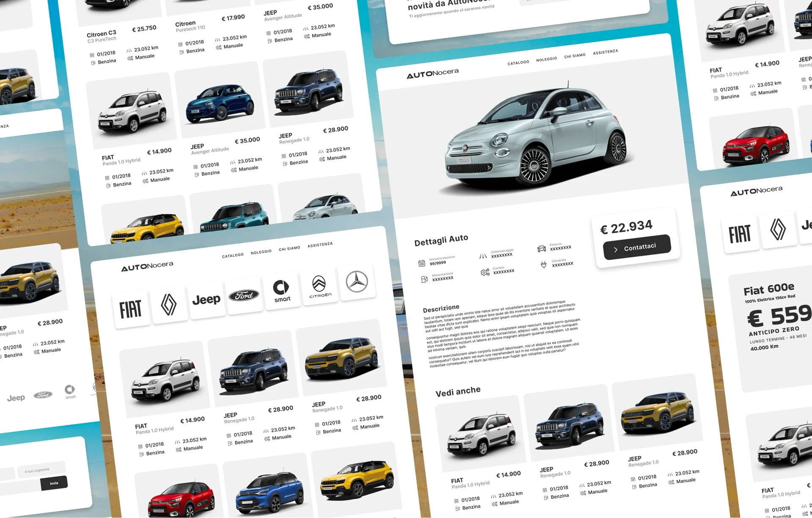The height and width of the screenshot is (518, 812).
Task: Select the road icon beside Chilometraggio
Action: pyautogui.click(x=483, y=256)
